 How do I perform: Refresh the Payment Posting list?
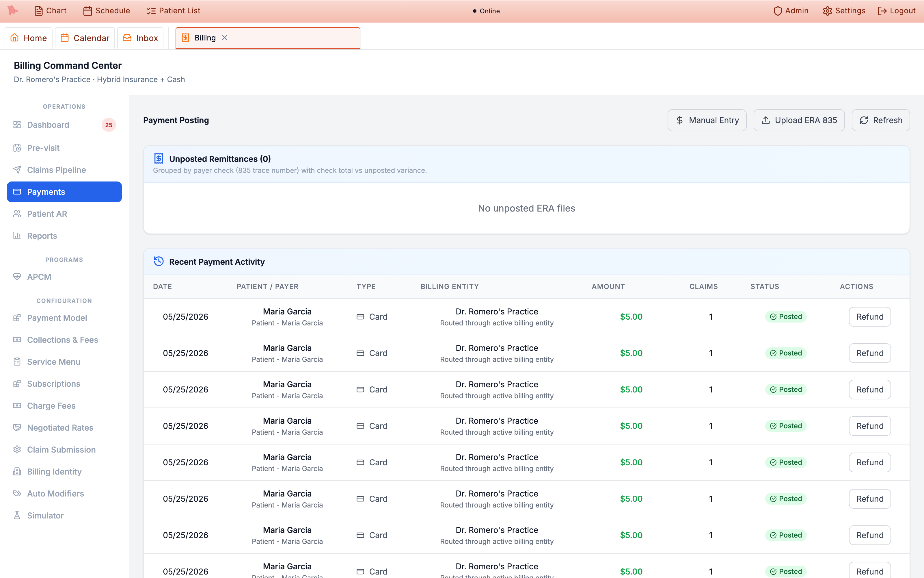[x=880, y=121]
